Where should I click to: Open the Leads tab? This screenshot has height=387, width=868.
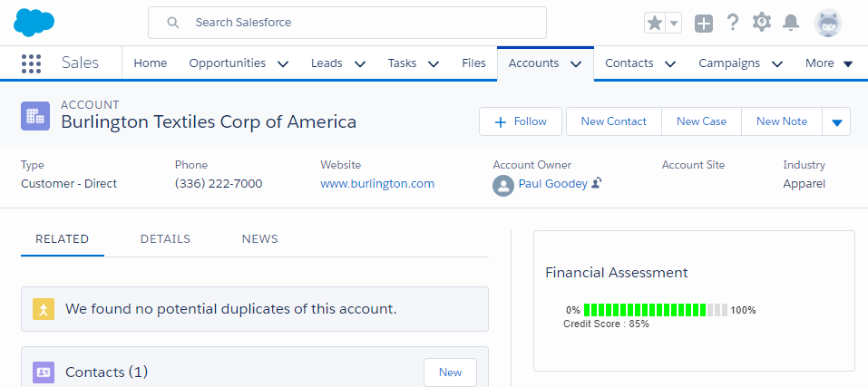coord(327,63)
